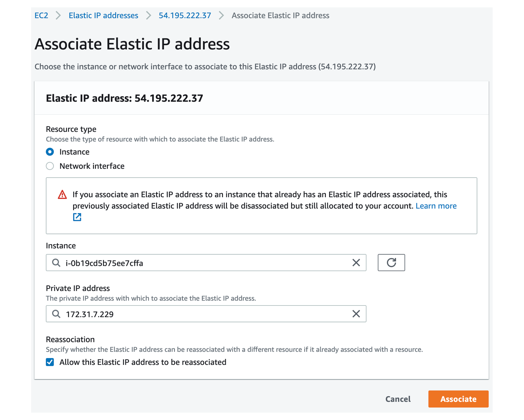
Task: Click the search icon in Instance field
Action: (56, 262)
